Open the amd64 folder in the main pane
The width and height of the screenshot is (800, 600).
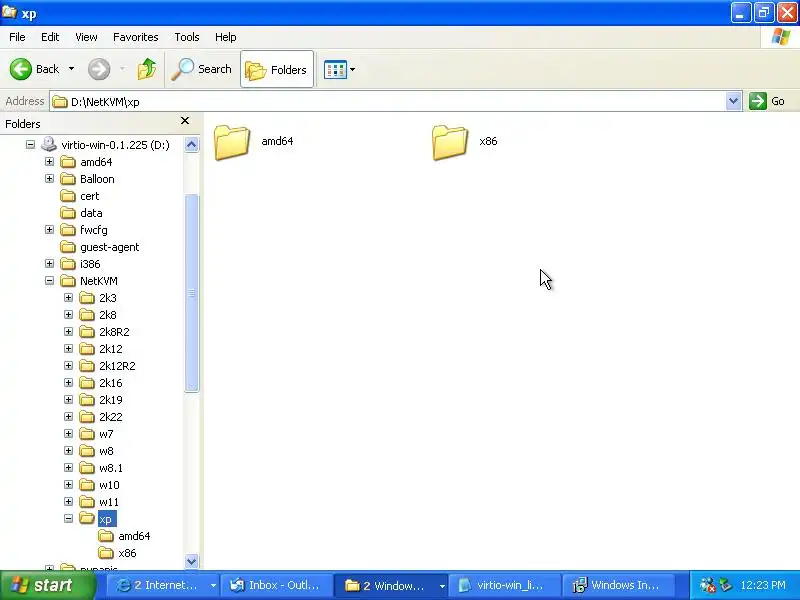[254, 142]
